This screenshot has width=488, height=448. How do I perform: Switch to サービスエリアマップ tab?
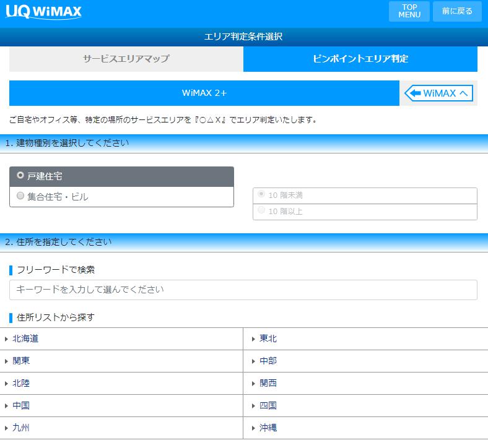pos(126,59)
